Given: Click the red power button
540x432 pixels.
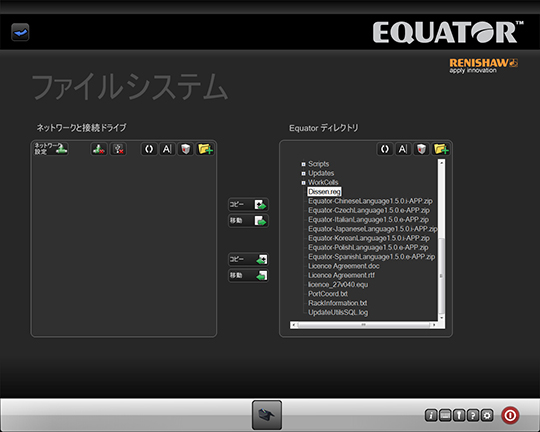Looking at the screenshot, I should [x=510, y=415].
